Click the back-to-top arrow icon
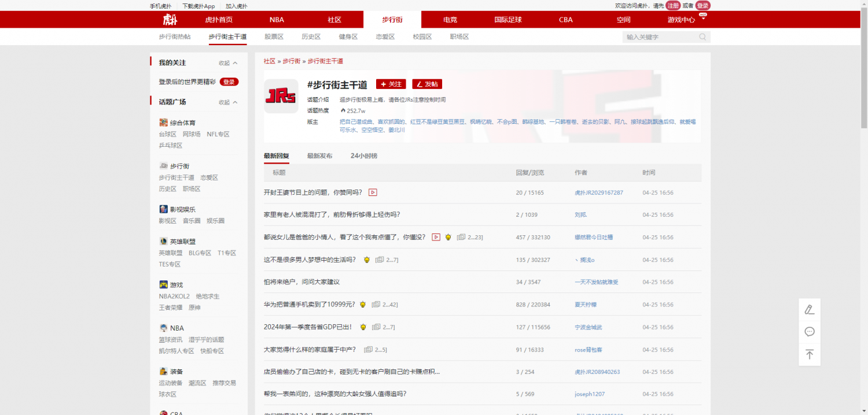This screenshot has width=868, height=415. pyautogui.click(x=810, y=354)
